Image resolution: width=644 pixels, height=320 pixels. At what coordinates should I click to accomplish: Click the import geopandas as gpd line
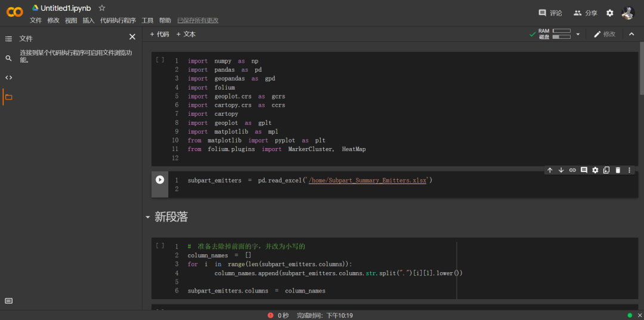pyautogui.click(x=231, y=78)
